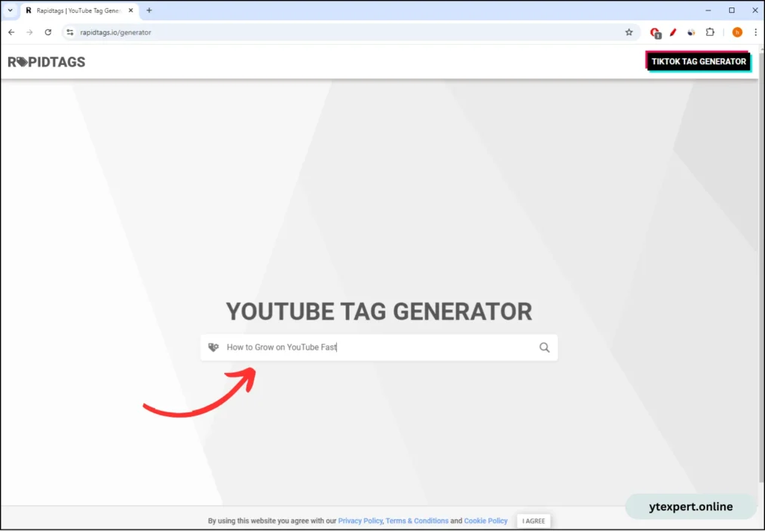Click the search magnifier icon in the tag field
The image size is (765, 532).
(544, 347)
